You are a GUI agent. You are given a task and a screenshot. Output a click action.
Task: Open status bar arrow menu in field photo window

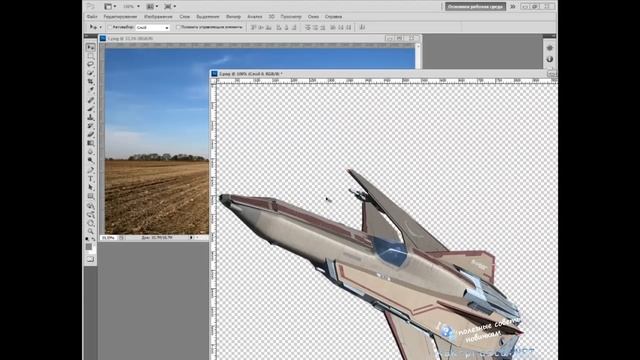[192, 238]
